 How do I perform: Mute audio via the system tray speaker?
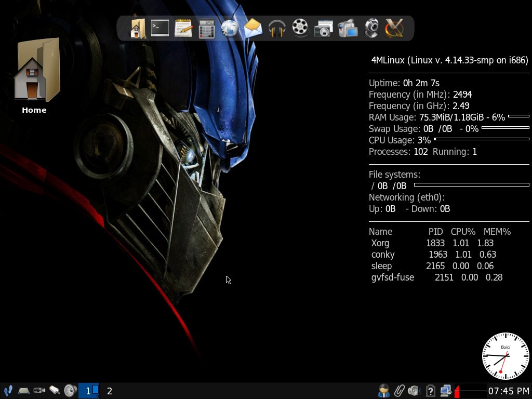click(x=414, y=390)
